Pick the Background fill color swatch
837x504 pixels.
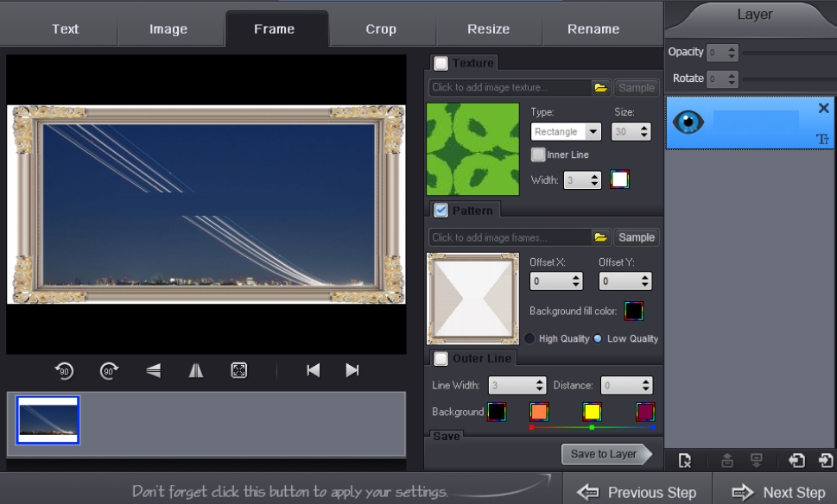coord(634,311)
